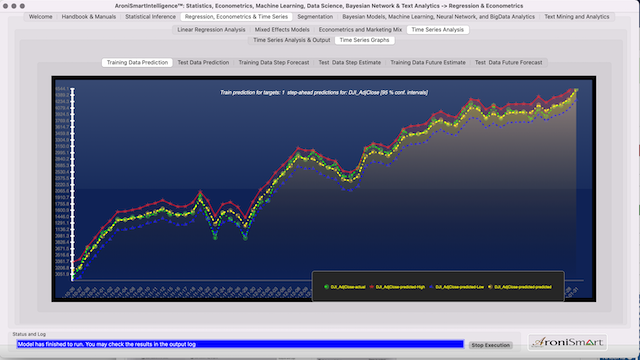Click the Stop Execution button
The height and width of the screenshot is (360, 640).
click(x=491, y=345)
